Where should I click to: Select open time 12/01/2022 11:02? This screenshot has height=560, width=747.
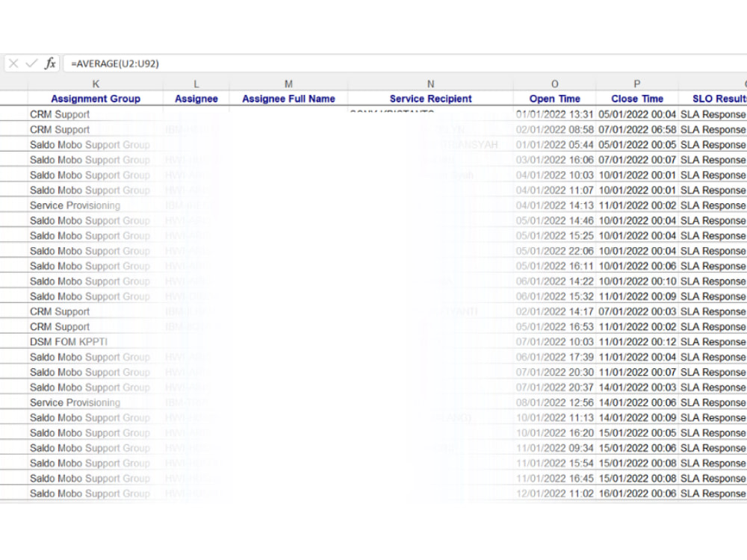coord(554,494)
